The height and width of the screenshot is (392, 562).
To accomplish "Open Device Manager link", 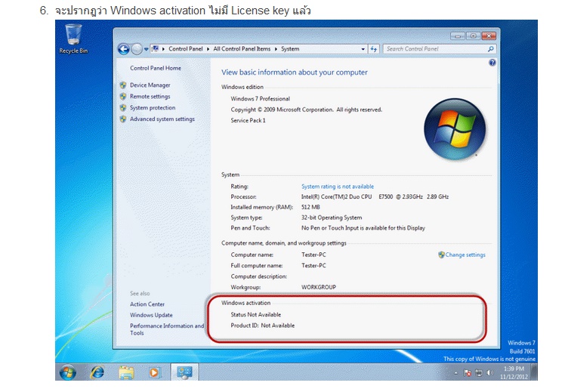I will (150, 85).
